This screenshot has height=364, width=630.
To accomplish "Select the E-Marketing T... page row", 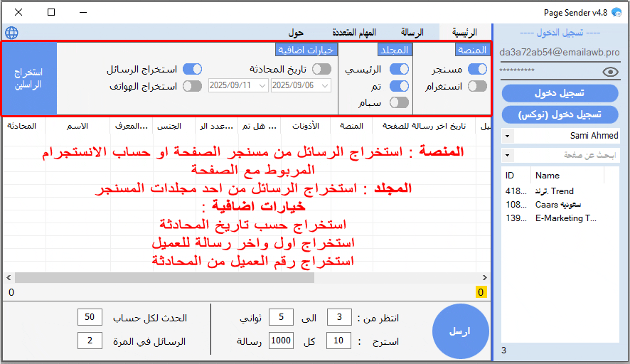I will pyautogui.click(x=560, y=218).
